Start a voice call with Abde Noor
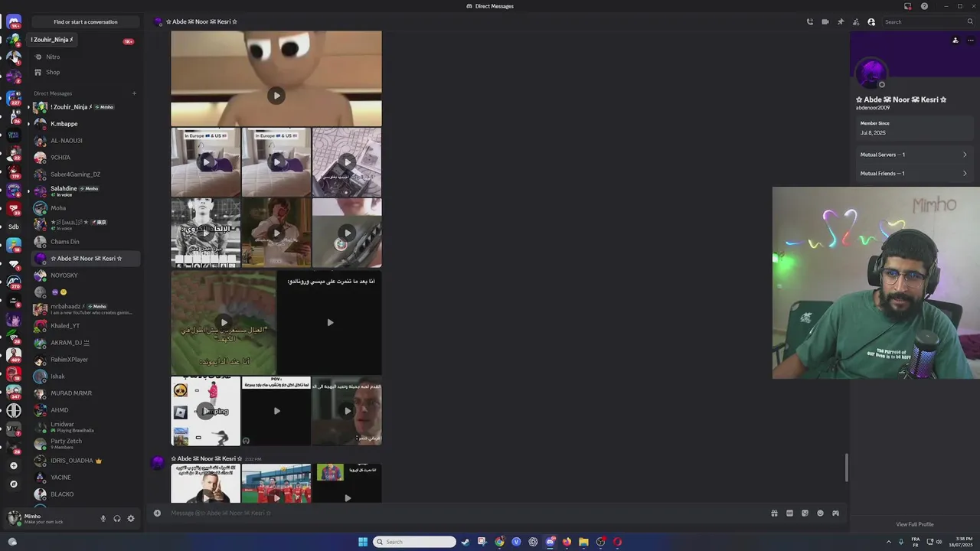 [810, 22]
